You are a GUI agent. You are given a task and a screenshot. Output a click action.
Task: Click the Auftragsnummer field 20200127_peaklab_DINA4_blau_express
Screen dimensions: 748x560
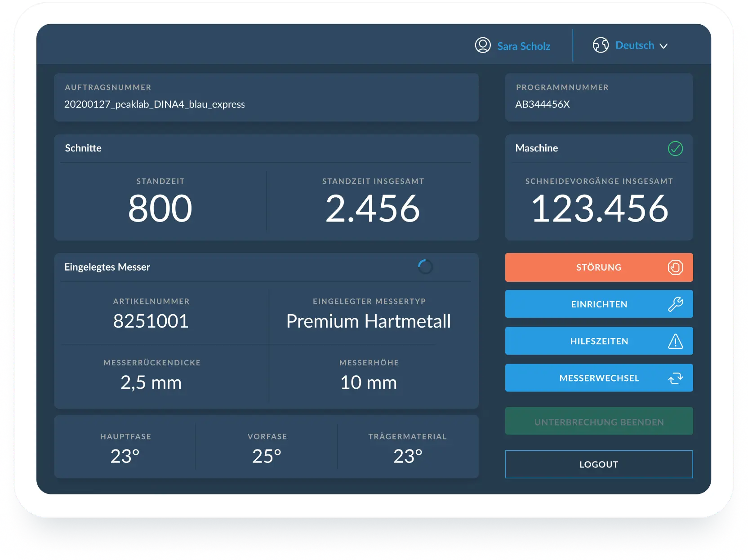(x=266, y=98)
